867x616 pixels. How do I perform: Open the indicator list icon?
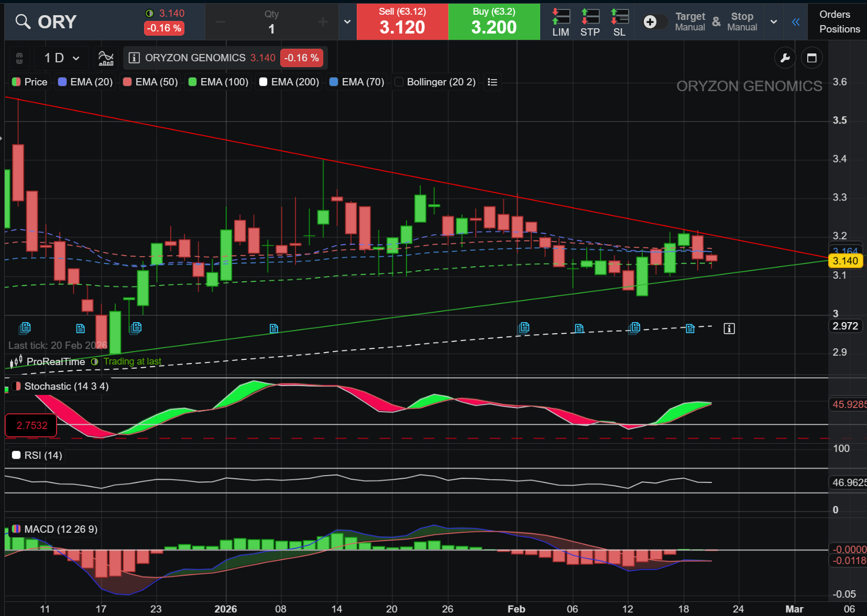pos(492,82)
